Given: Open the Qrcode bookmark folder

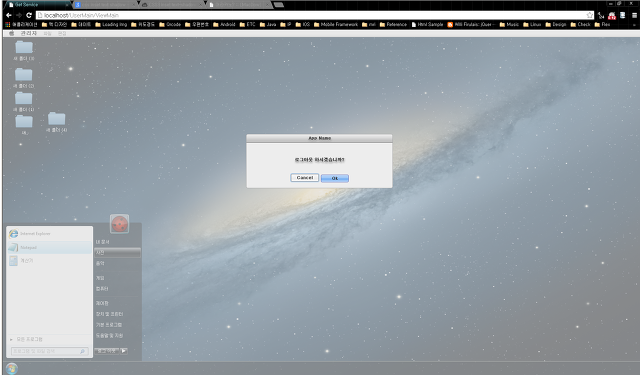Looking at the screenshot, I should pyautogui.click(x=170, y=24).
